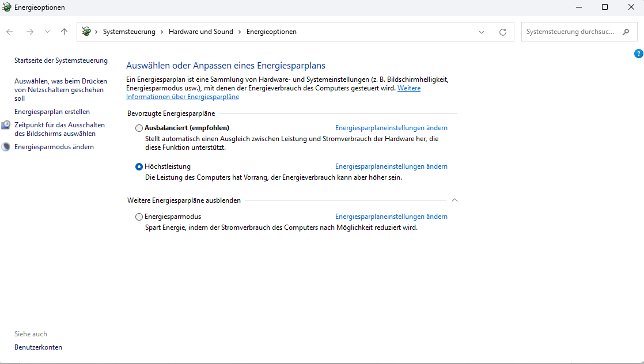The height and width of the screenshot is (364, 644).
Task: Refresh the Energieoptionen page
Action: 503,32
